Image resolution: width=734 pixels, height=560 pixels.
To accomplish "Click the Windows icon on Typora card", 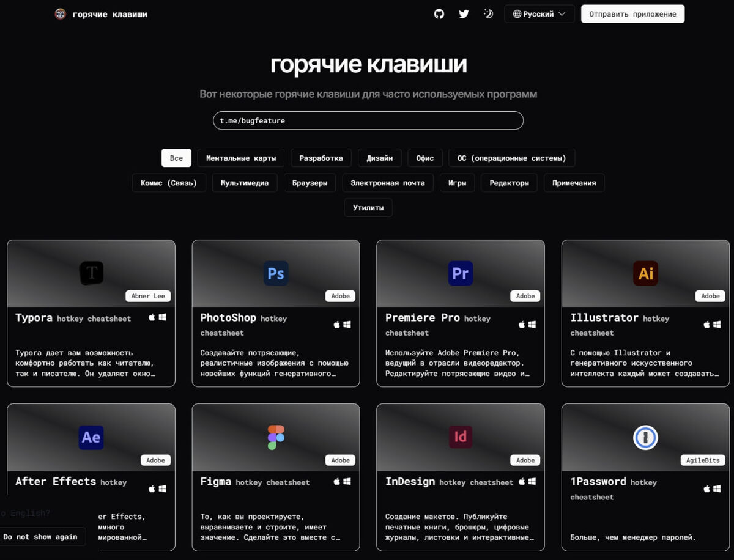I will (x=163, y=317).
